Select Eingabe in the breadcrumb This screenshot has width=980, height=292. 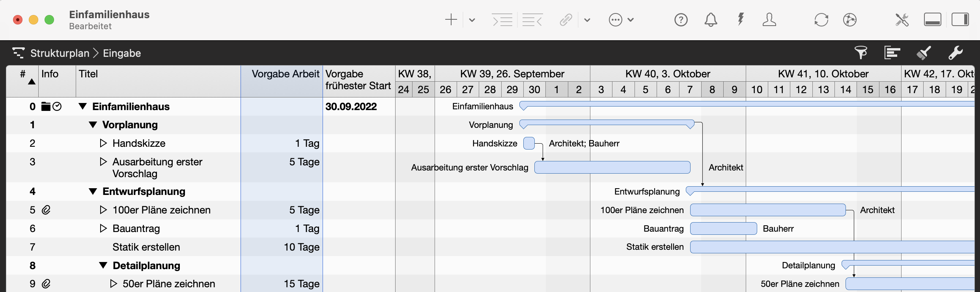point(122,53)
